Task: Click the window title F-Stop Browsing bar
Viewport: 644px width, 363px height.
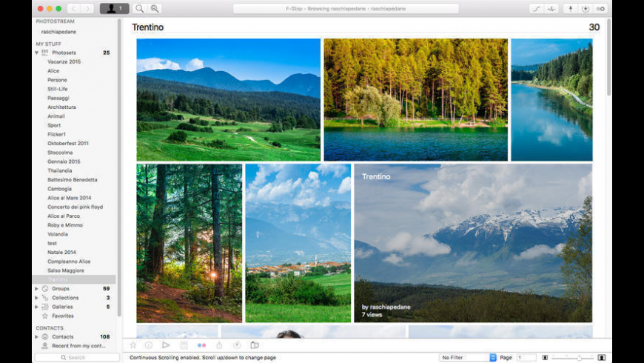Action: pos(346,9)
